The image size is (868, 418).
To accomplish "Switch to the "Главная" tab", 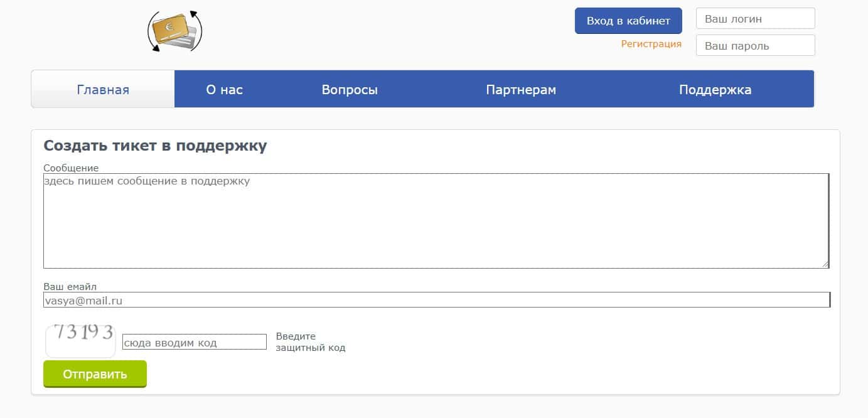I will tap(103, 90).
